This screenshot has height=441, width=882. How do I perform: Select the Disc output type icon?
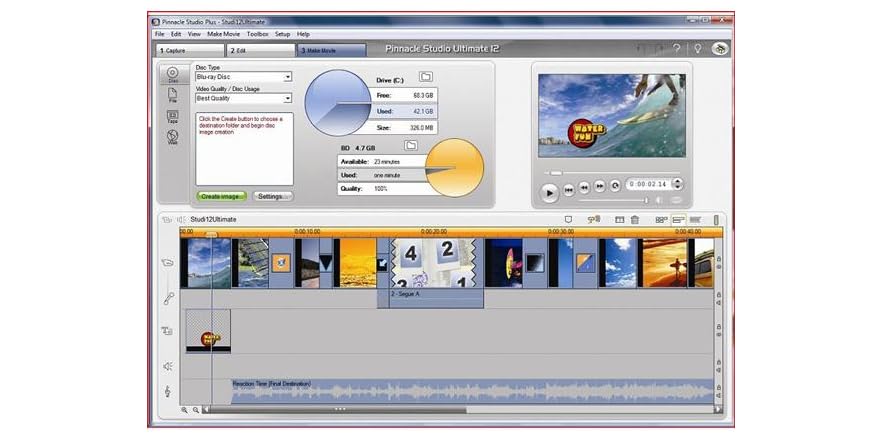point(172,74)
